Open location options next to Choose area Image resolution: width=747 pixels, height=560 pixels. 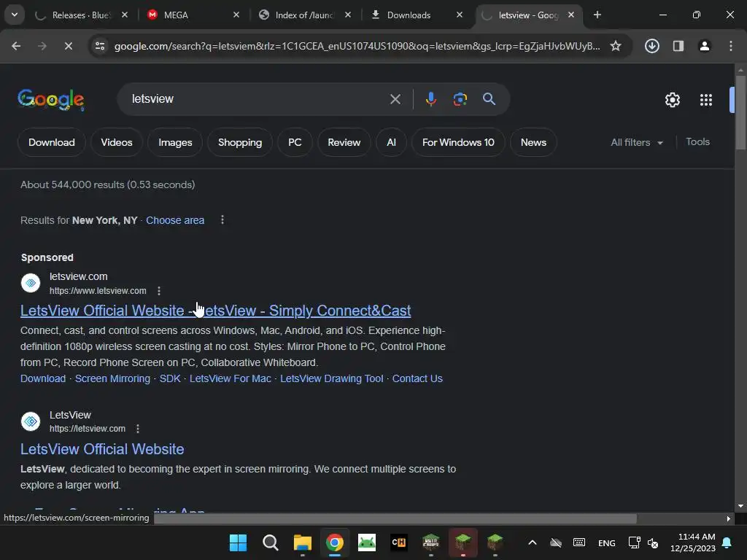tap(222, 219)
